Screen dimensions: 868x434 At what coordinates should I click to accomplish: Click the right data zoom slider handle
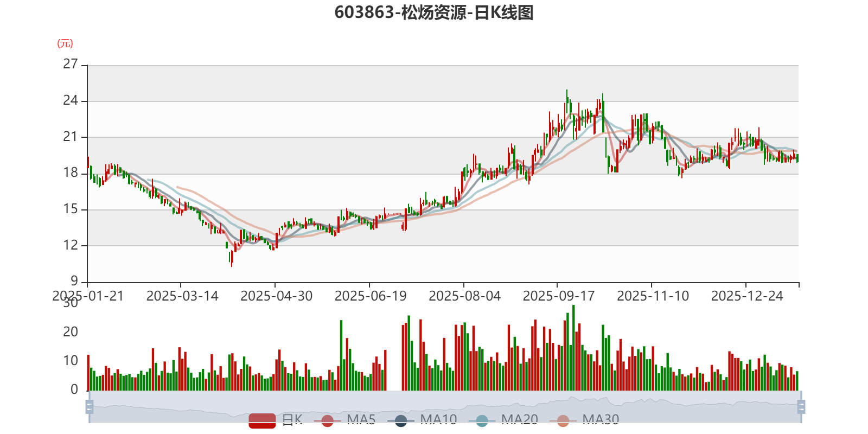point(801,407)
